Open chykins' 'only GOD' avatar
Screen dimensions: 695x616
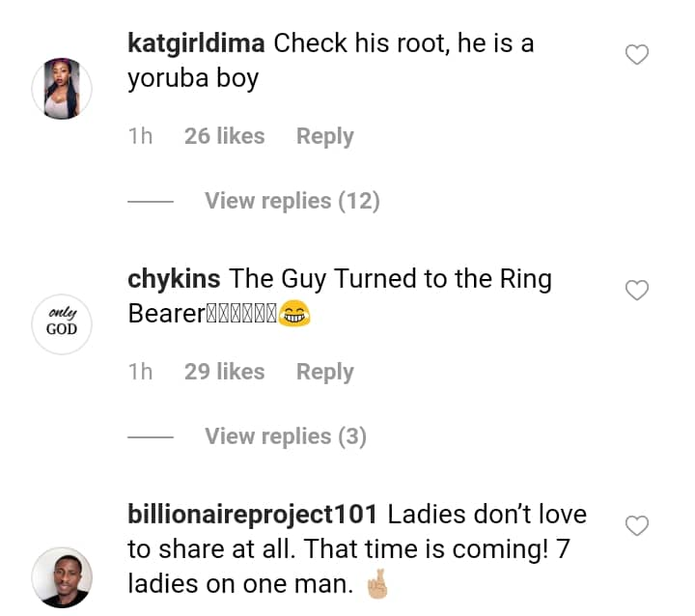(x=62, y=322)
